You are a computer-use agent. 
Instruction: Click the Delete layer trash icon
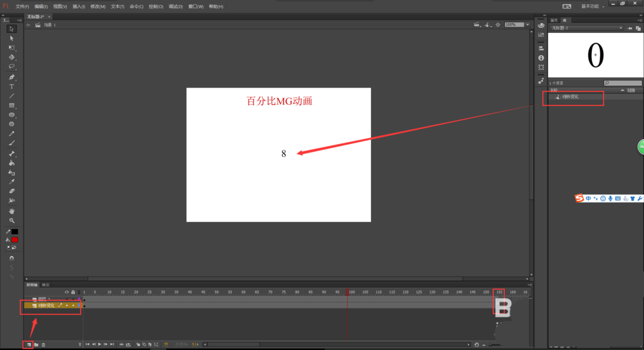click(44, 345)
